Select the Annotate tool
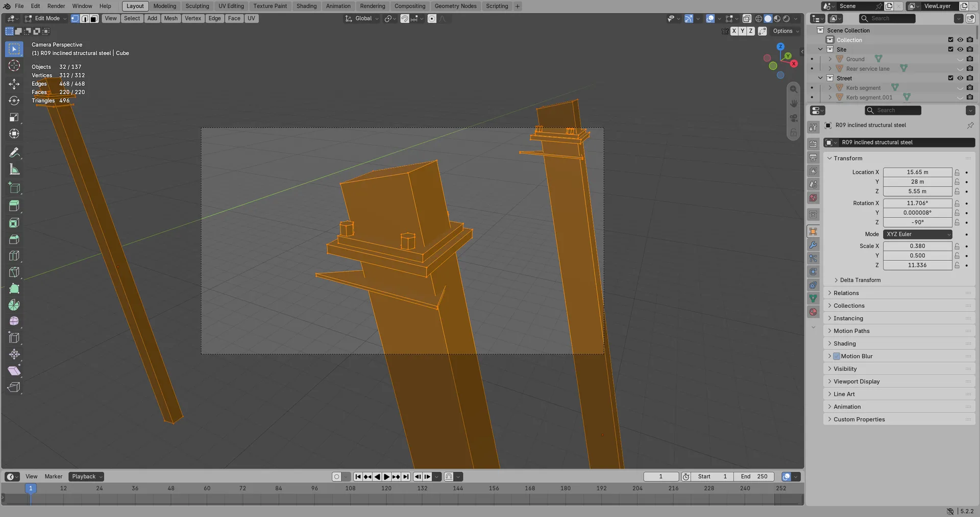Image resolution: width=980 pixels, height=517 pixels. [14, 153]
